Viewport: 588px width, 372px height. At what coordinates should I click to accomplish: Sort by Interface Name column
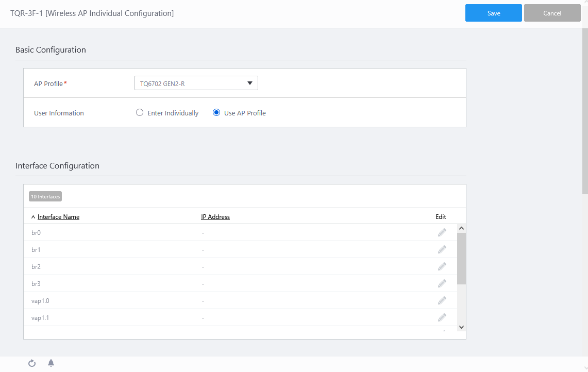pos(58,217)
